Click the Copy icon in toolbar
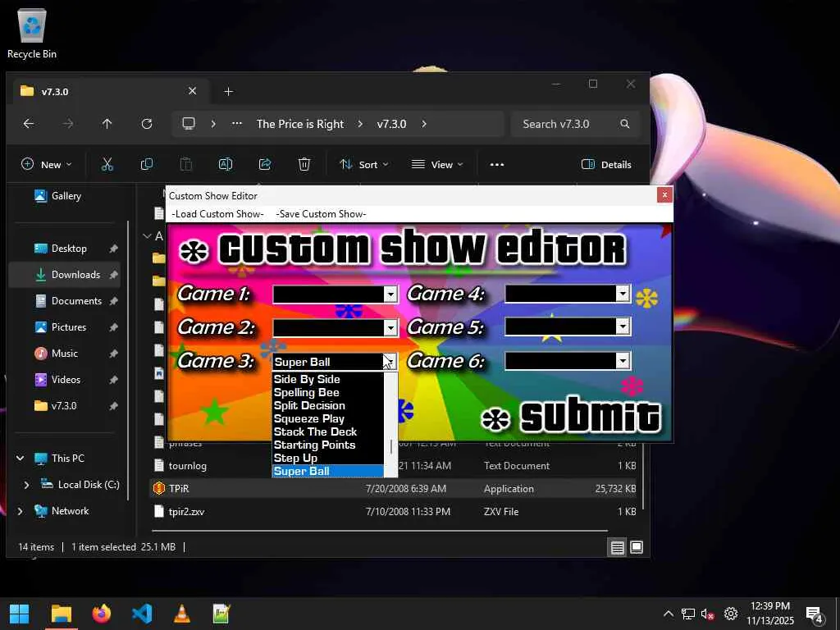840x630 pixels. pyautogui.click(x=147, y=164)
